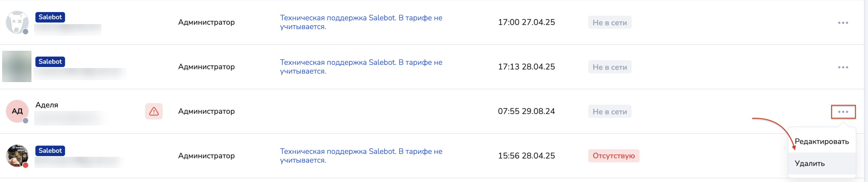Screen dimensions: 868x182
Task: Click the Salebot badge in the second row
Action: pos(50,62)
